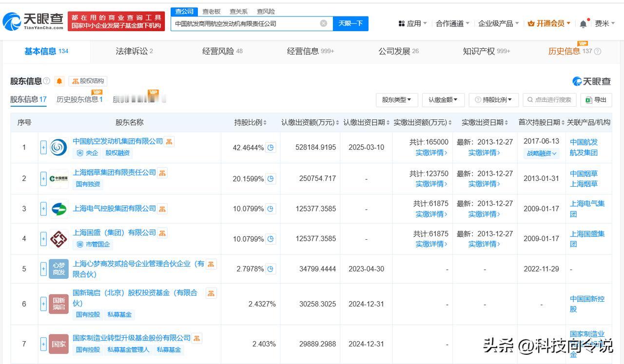
Task: Click the 天眼一下 search button
Action: pyautogui.click(x=351, y=23)
